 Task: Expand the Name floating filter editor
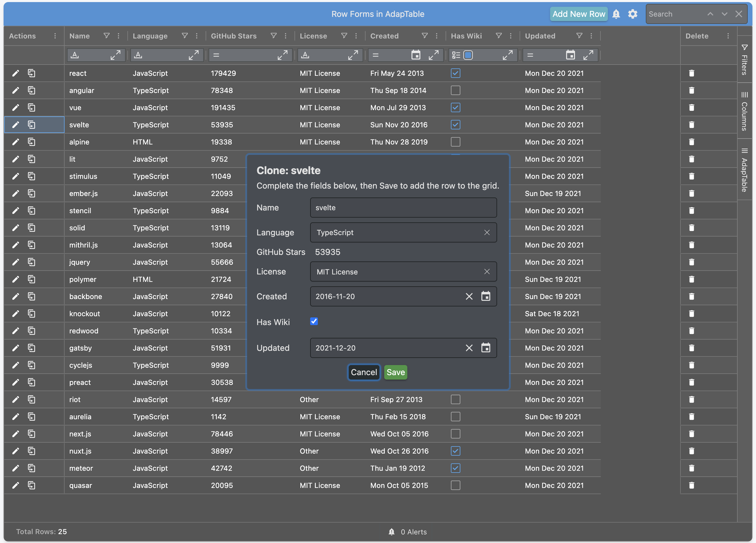tap(115, 55)
